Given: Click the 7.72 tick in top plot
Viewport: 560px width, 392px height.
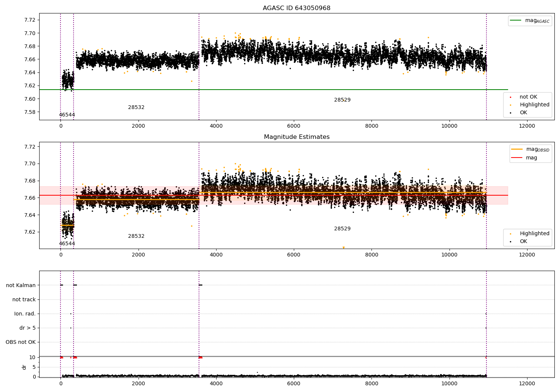Looking at the screenshot, I should pyautogui.click(x=29, y=20).
